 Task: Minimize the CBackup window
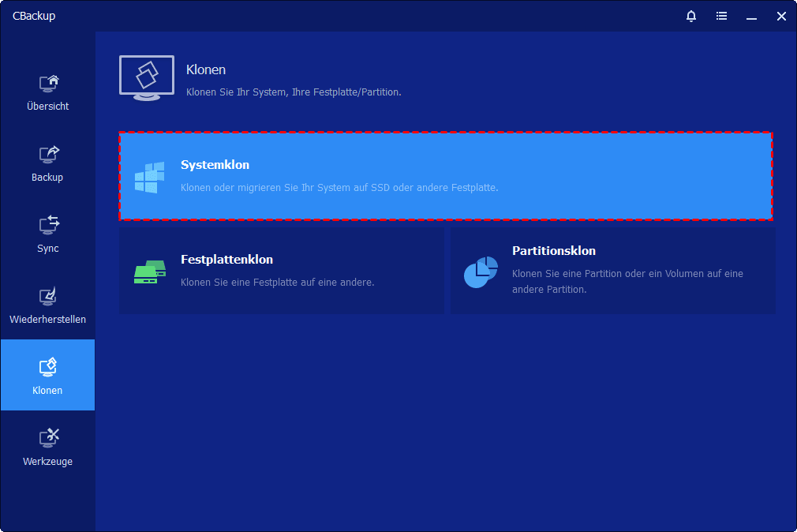click(751, 16)
